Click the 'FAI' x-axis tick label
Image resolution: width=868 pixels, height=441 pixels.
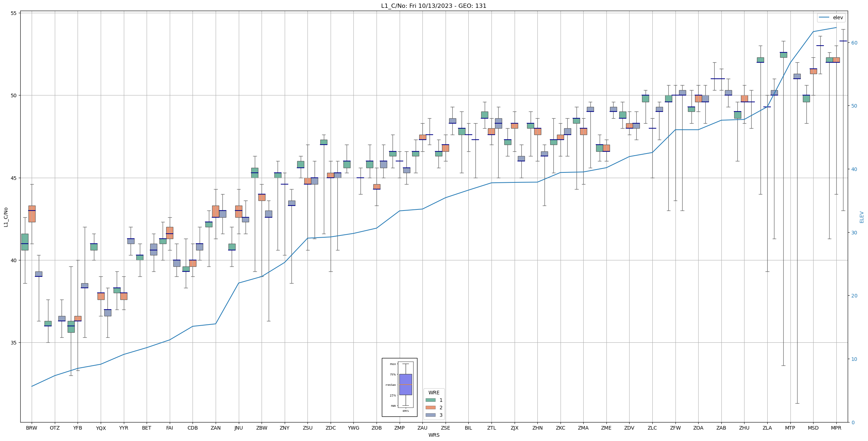[170, 428]
